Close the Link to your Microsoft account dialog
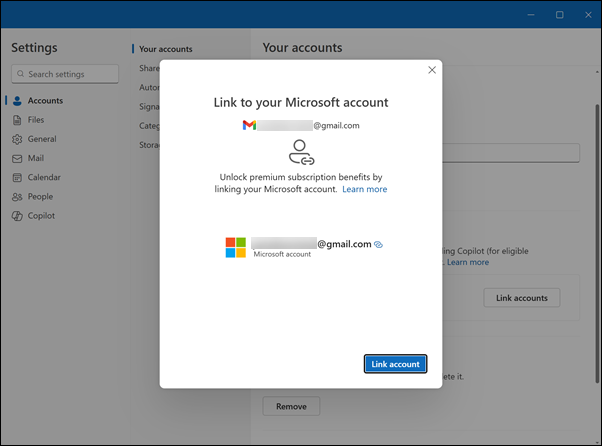This screenshot has width=602, height=446. click(x=432, y=70)
